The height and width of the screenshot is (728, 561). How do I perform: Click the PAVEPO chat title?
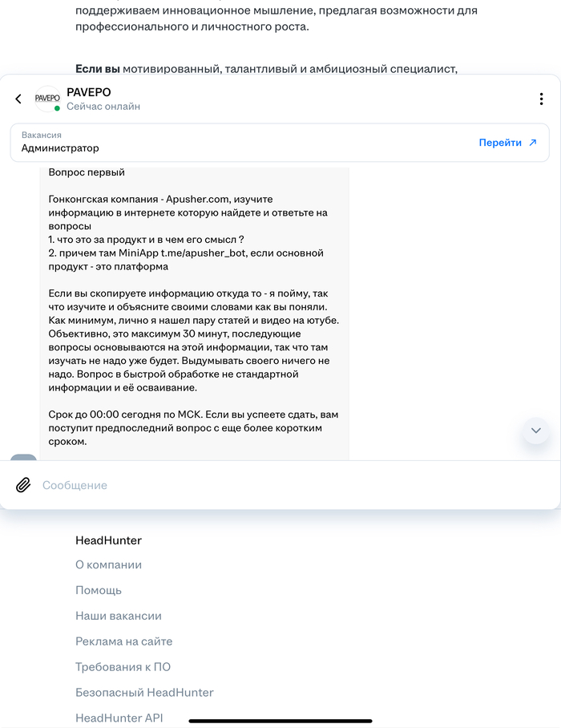click(89, 92)
